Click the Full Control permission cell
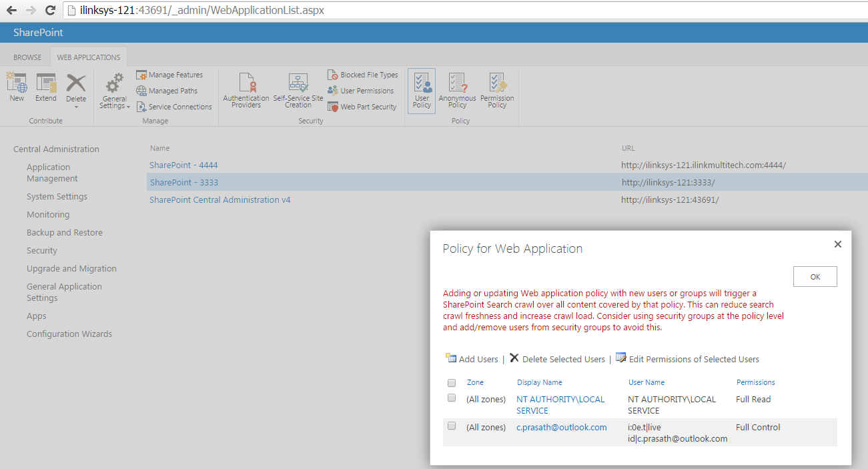Viewport: 868px width, 469px height. click(758, 427)
